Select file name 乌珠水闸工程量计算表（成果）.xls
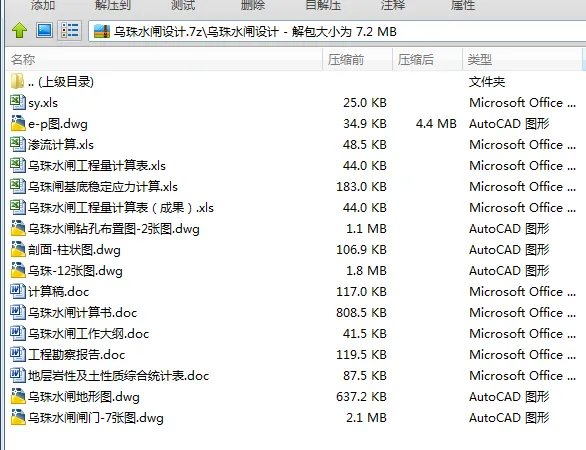Viewport: 586px width, 450px height. tap(121, 207)
